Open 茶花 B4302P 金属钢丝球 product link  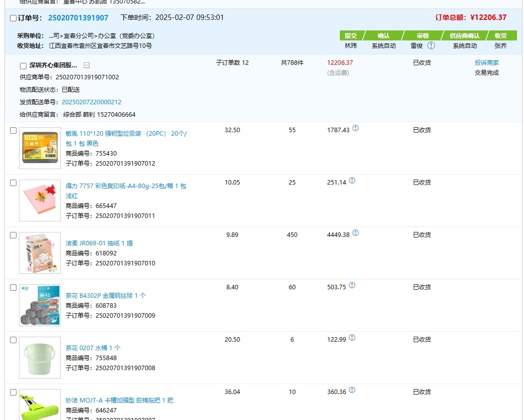(x=106, y=295)
